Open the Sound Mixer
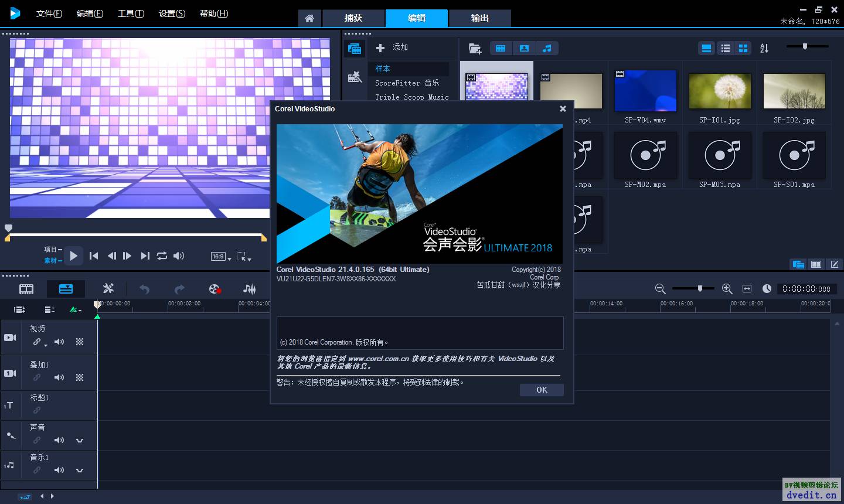Viewport: 844px width, 504px height. [250, 289]
